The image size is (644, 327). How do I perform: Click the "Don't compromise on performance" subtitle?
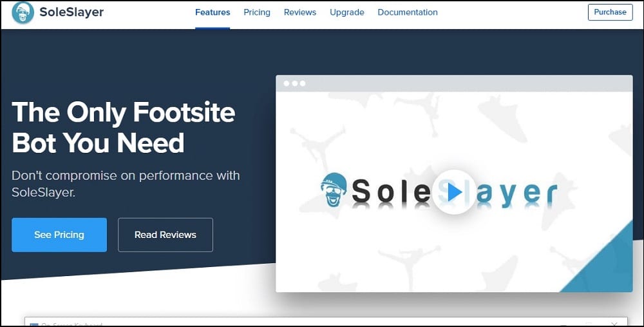point(126,183)
